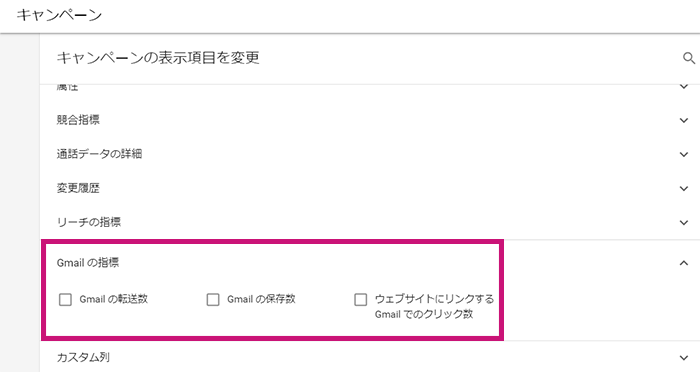Expand the リーチの指標 chevron
This screenshot has height=372, width=700.
[x=684, y=222]
